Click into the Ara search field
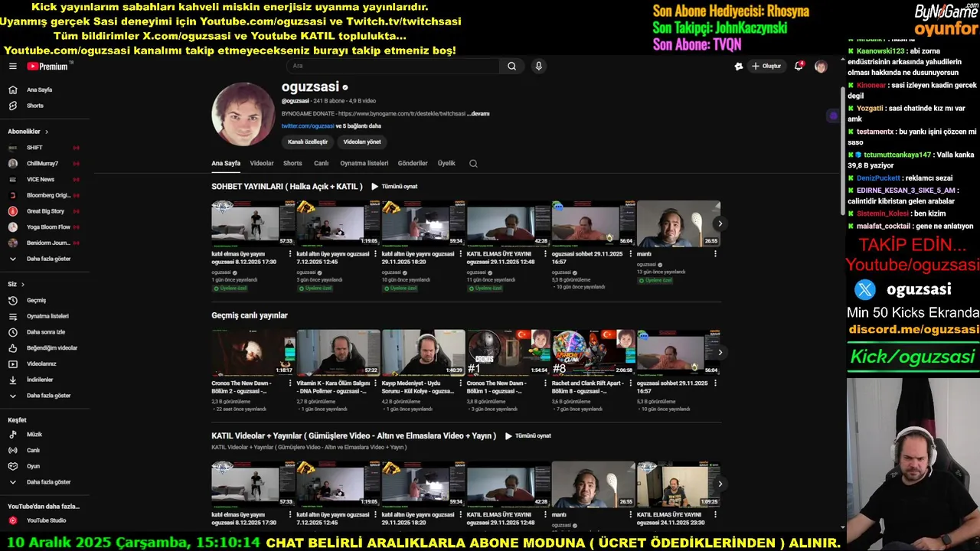Viewport: 980px width, 551px height. coord(394,67)
